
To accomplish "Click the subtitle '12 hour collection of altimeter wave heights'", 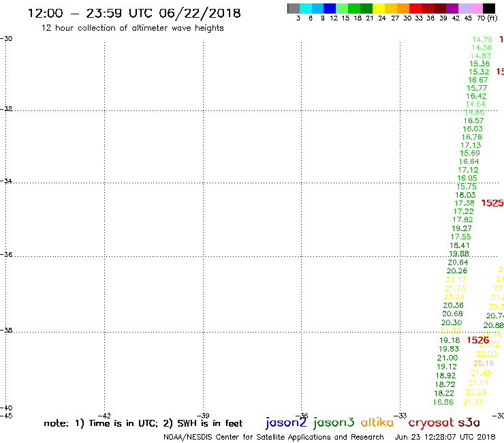I will (x=132, y=29).
